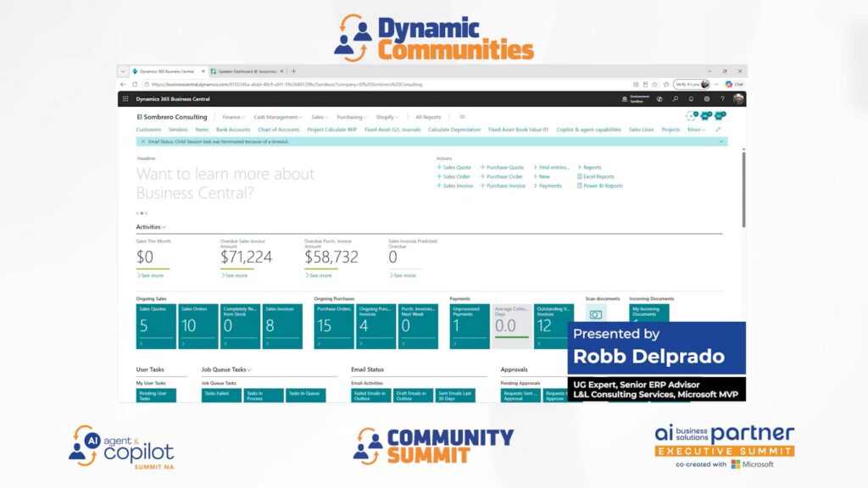This screenshot has width=868, height=488.
Task: Switch to the Speaker Dashboard browser tab
Action: 247,71
